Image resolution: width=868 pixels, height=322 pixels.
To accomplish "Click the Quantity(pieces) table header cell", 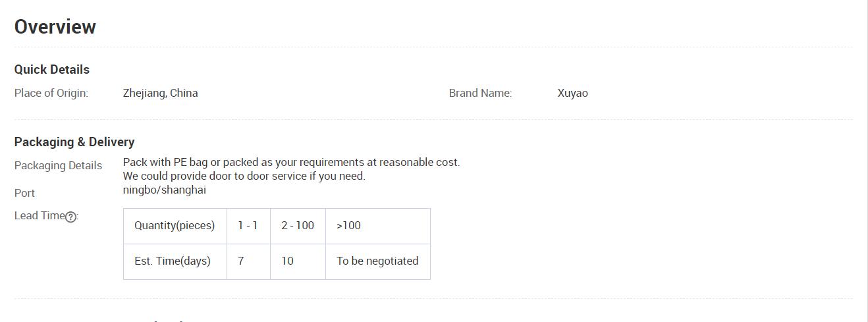I will pos(175,225).
